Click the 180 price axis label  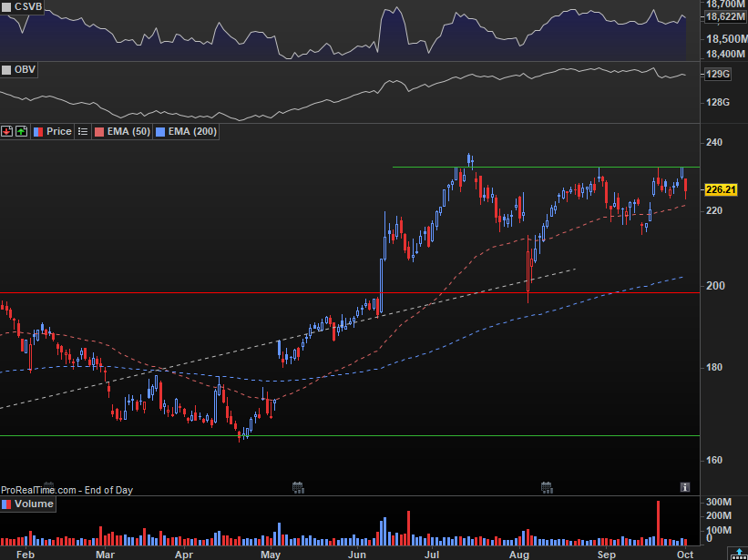[714, 368]
